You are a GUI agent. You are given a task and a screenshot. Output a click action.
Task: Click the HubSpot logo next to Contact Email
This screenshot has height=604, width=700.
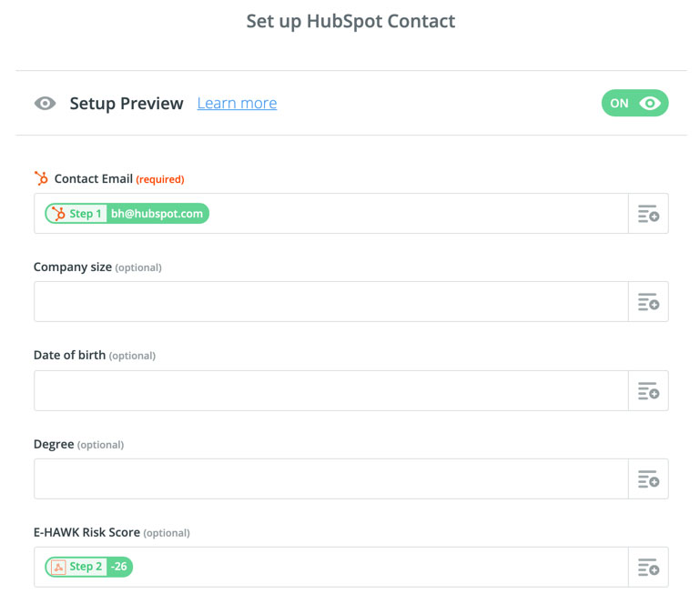pos(41,178)
